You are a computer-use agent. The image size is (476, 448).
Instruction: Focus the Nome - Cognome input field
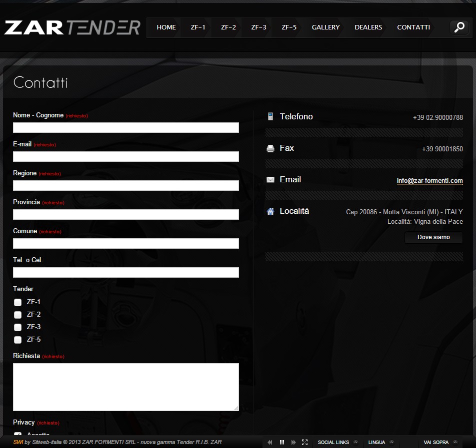[126, 128]
